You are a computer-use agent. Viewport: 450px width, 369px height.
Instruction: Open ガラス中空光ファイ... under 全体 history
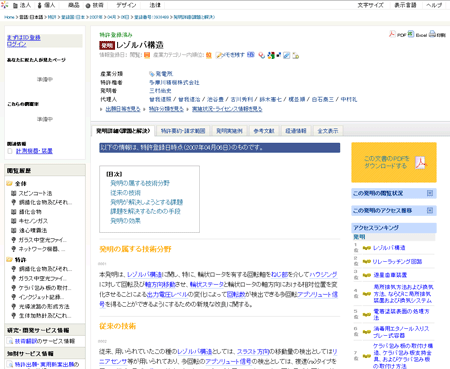click(x=43, y=240)
